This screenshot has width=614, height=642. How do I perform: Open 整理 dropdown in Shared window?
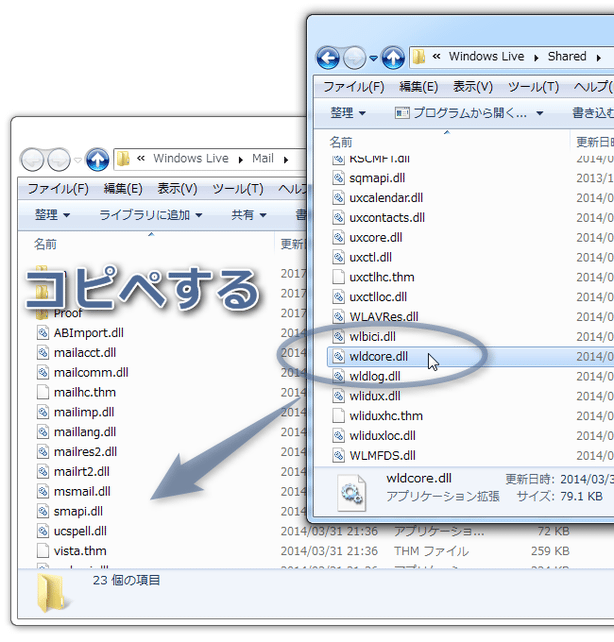tap(348, 113)
